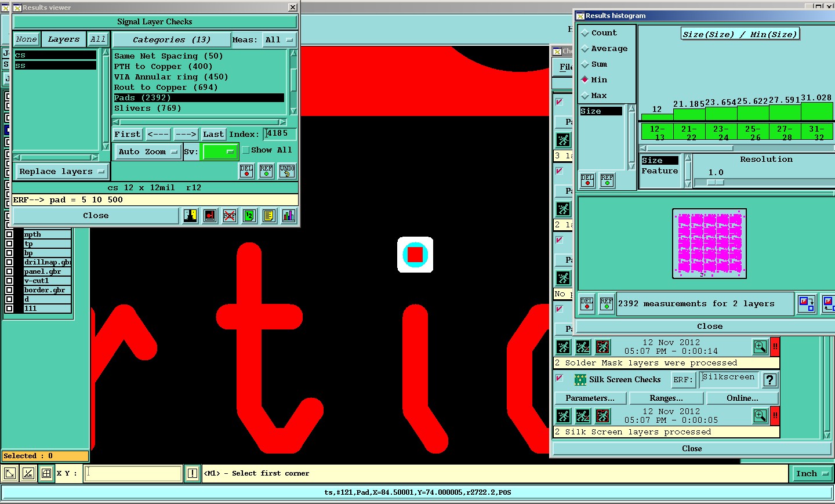Click the angle measurement icon at bottom-left
The image size is (835, 504).
point(28,473)
